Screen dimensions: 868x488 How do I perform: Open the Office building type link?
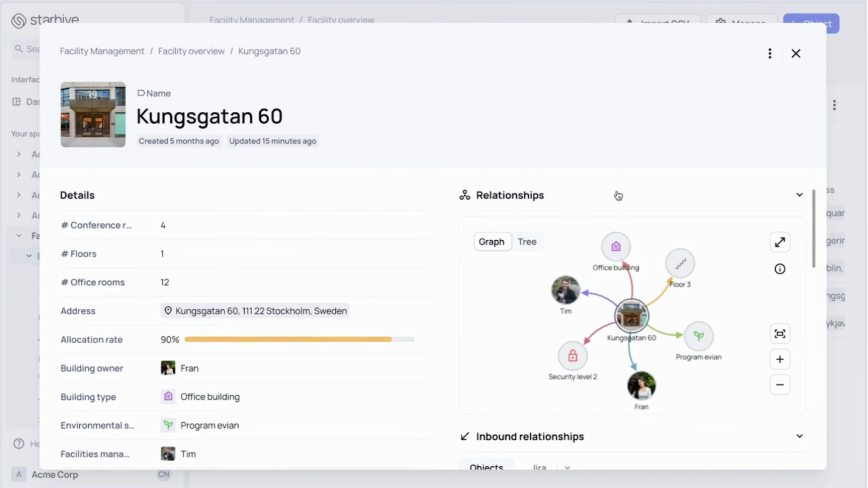tap(210, 397)
